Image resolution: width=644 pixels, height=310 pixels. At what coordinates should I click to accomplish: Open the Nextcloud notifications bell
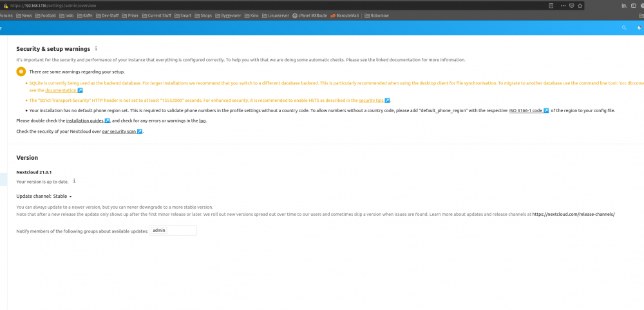tap(639, 28)
